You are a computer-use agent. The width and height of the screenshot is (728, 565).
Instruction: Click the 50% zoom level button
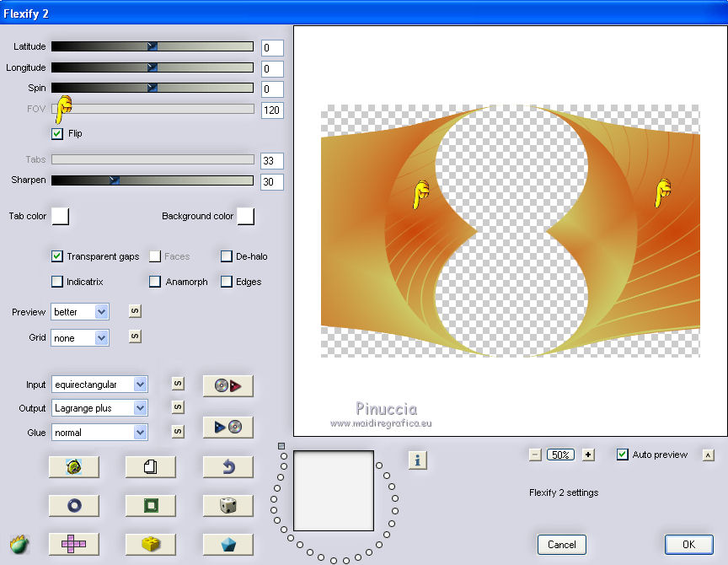(x=561, y=455)
